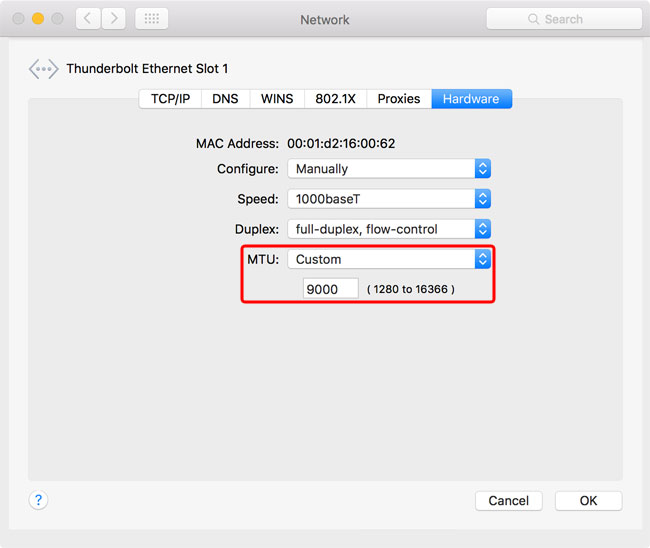Switch to the DNS tab
This screenshot has height=548, width=650.
tap(225, 99)
